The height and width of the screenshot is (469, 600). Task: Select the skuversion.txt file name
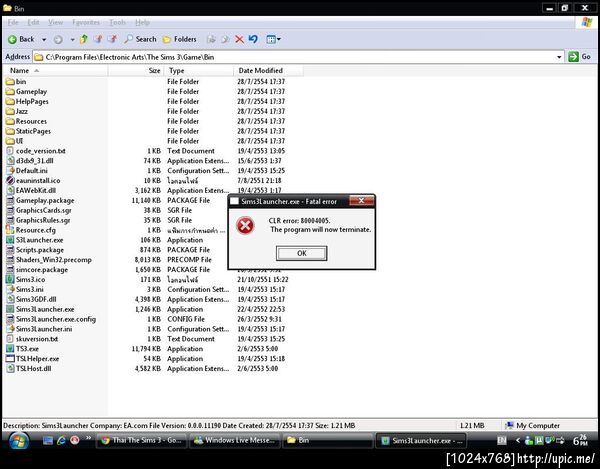[37, 339]
